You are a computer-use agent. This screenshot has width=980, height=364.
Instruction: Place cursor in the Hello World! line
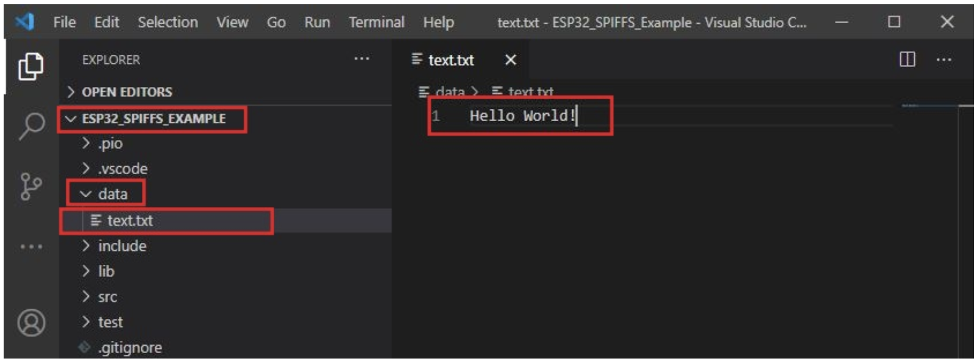(x=522, y=116)
